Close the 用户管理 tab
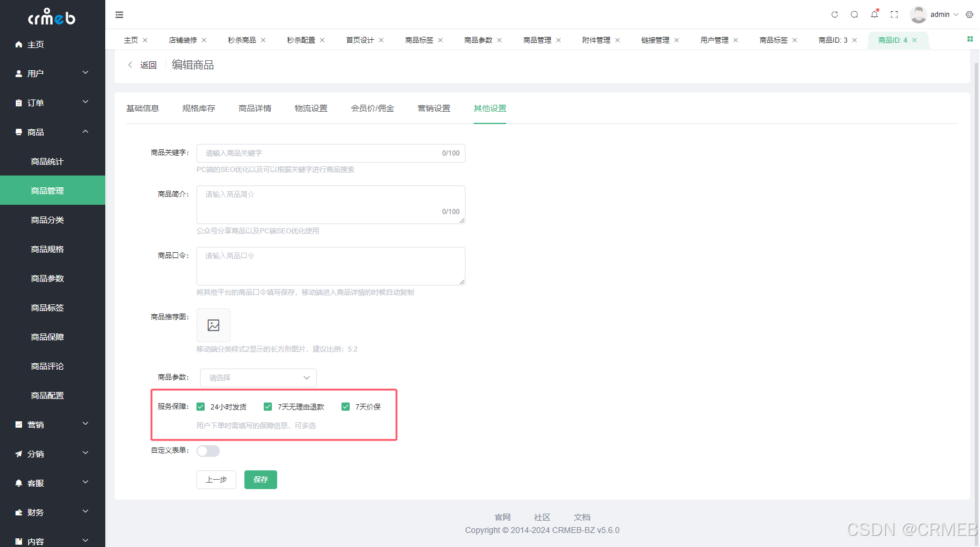Viewport: 980px width, 547px height. (x=736, y=40)
